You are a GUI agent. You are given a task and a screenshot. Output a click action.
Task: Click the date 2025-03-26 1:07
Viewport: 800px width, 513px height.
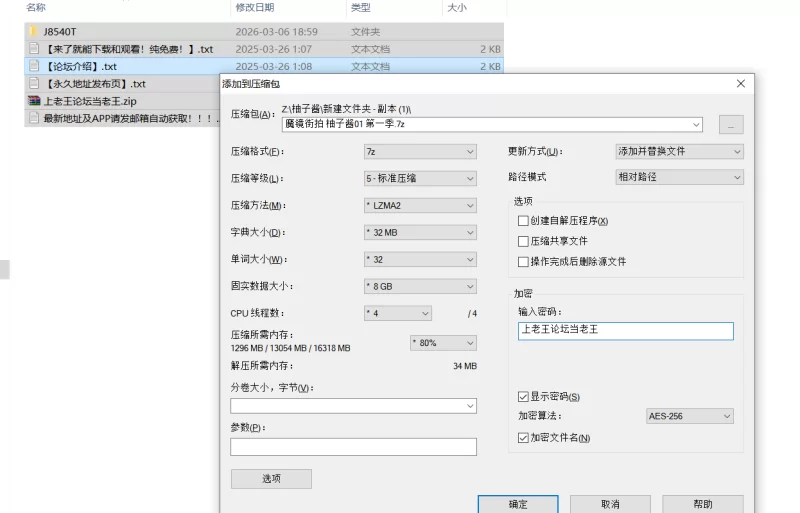[273, 49]
